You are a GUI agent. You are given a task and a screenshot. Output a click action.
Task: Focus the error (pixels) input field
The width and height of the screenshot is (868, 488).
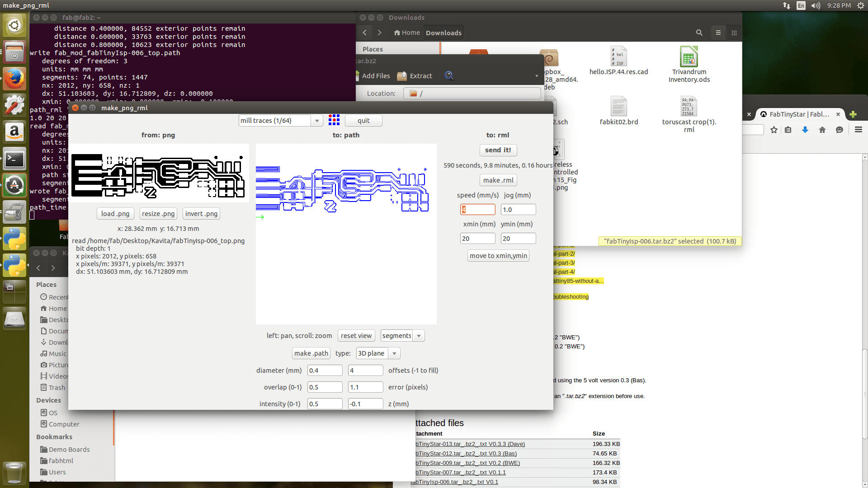[x=365, y=387]
